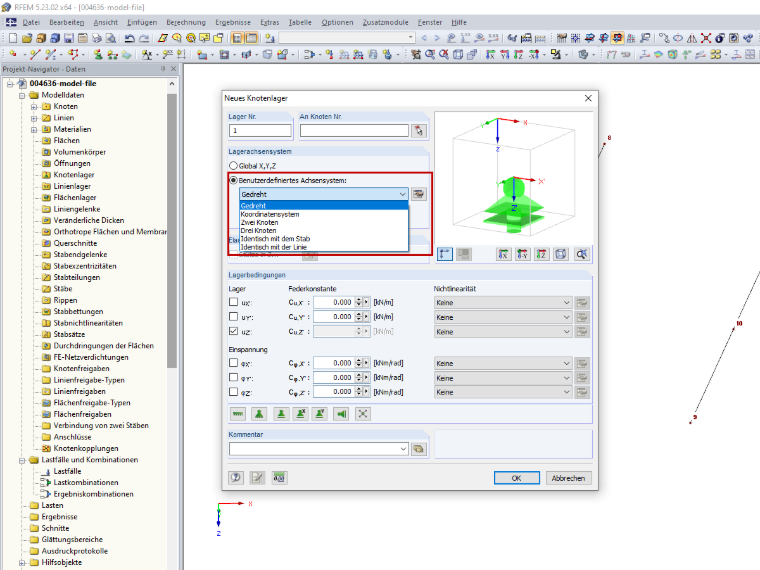Viewport: 760px width, 570px height.
Task: Click the undo icon in the main toolbar
Action: (x=129, y=38)
